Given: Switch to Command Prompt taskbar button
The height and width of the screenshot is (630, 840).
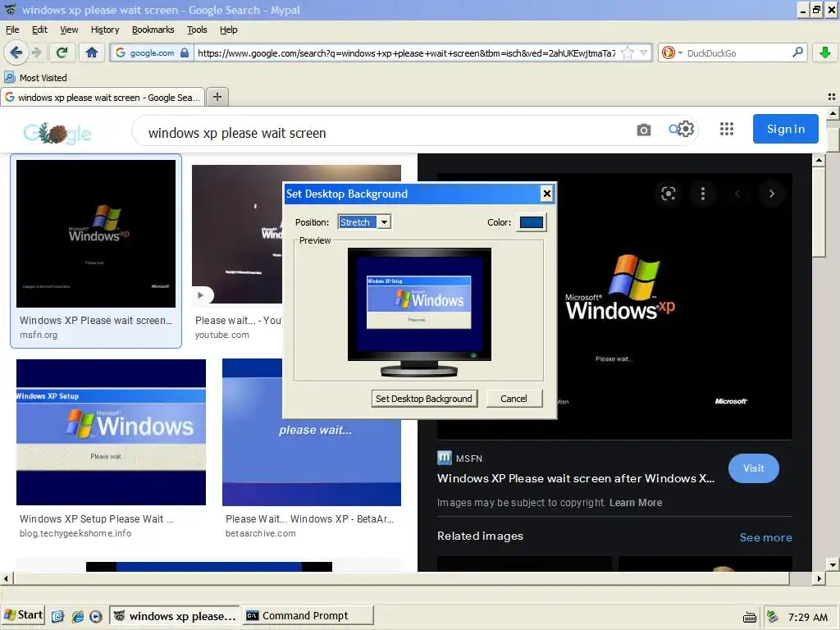Looking at the screenshot, I should 308,615.
